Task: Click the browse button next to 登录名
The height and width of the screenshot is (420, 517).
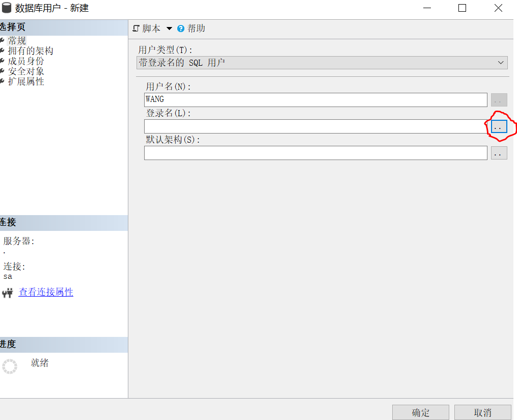Action: click(x=499, y=126)
